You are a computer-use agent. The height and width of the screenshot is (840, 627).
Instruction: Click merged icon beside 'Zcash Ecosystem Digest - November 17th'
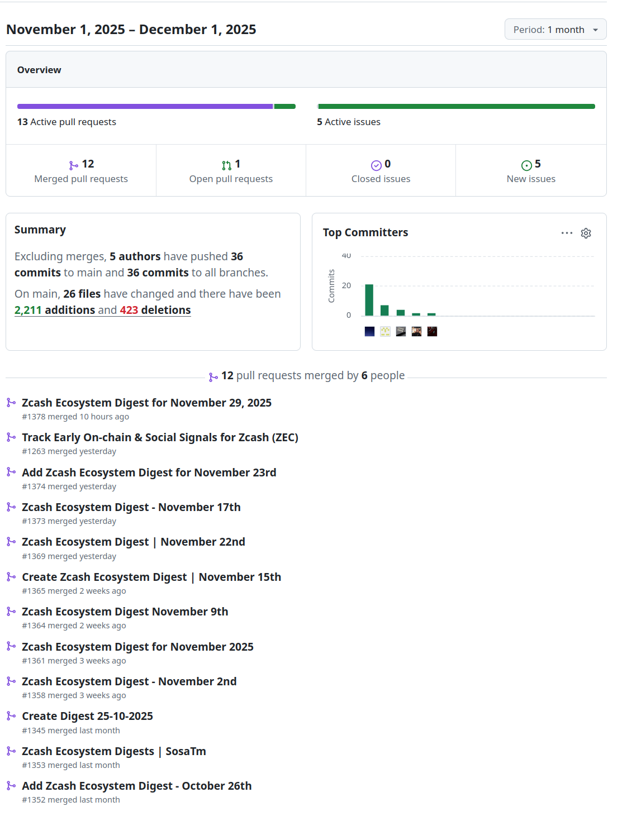tap(11, 507)
